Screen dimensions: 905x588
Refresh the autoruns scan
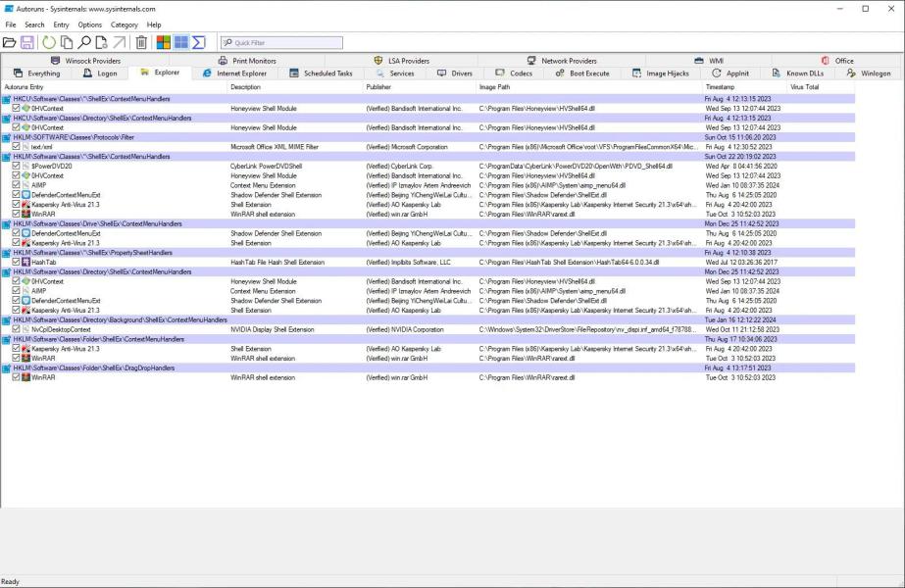49,42
